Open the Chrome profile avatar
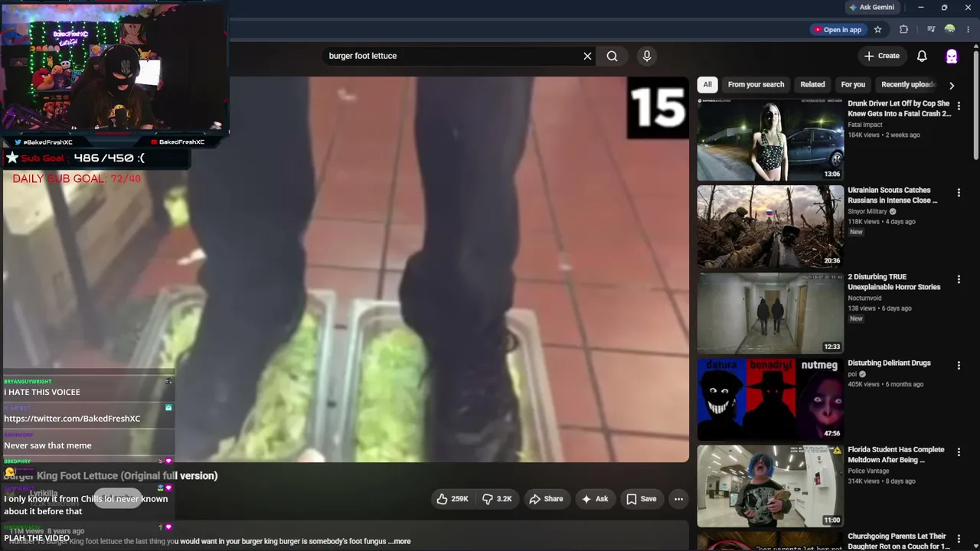Viewport: 980px width, 551px height. 950,30
